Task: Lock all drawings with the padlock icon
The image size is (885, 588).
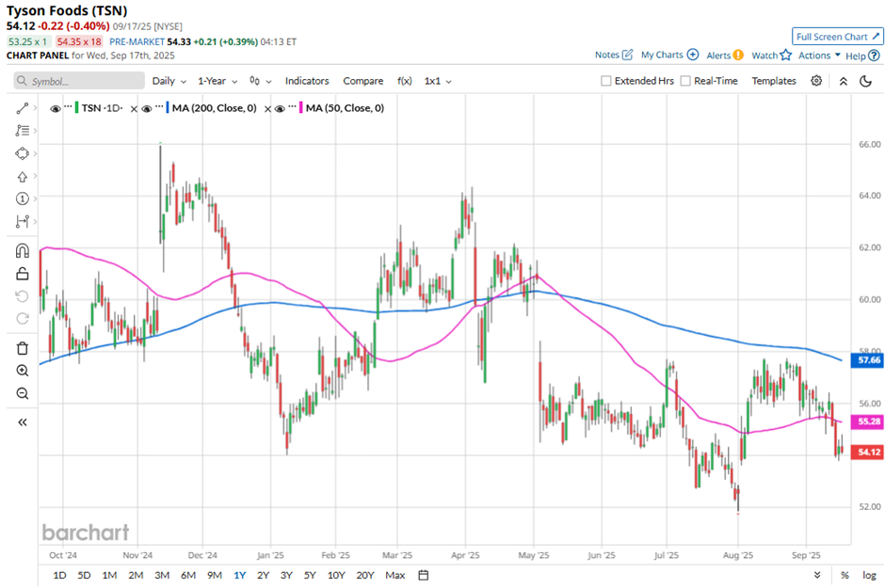Action: coord(22,274)
